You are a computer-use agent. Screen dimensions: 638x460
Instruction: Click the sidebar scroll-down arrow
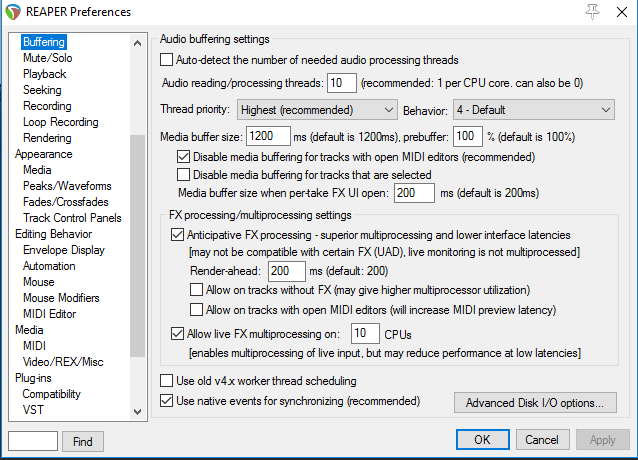138,412
